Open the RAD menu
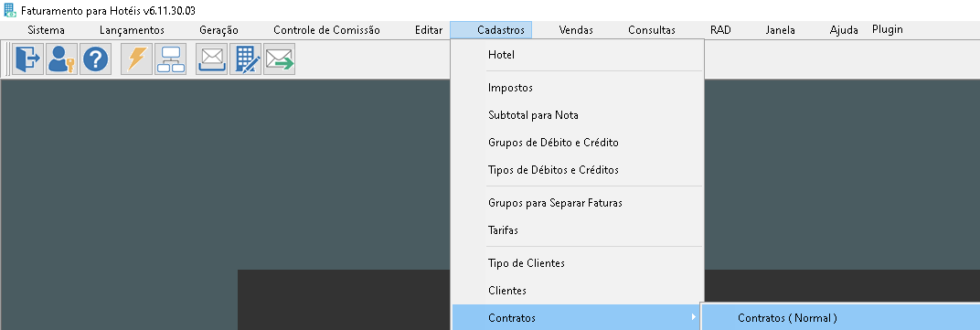The width and height of the screenshot is (980, 330). coord(720,30)
